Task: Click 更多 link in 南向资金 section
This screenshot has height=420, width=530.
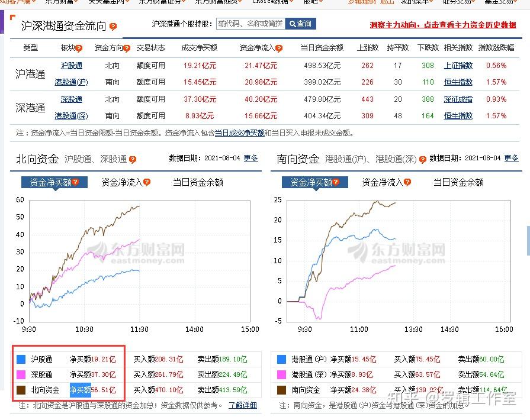Action: 512,158
